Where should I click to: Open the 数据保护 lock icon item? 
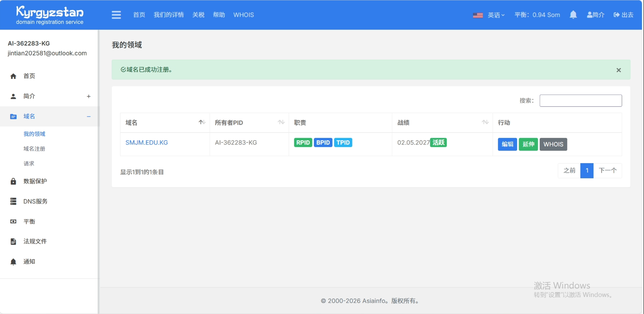click(x=13, y=181)
